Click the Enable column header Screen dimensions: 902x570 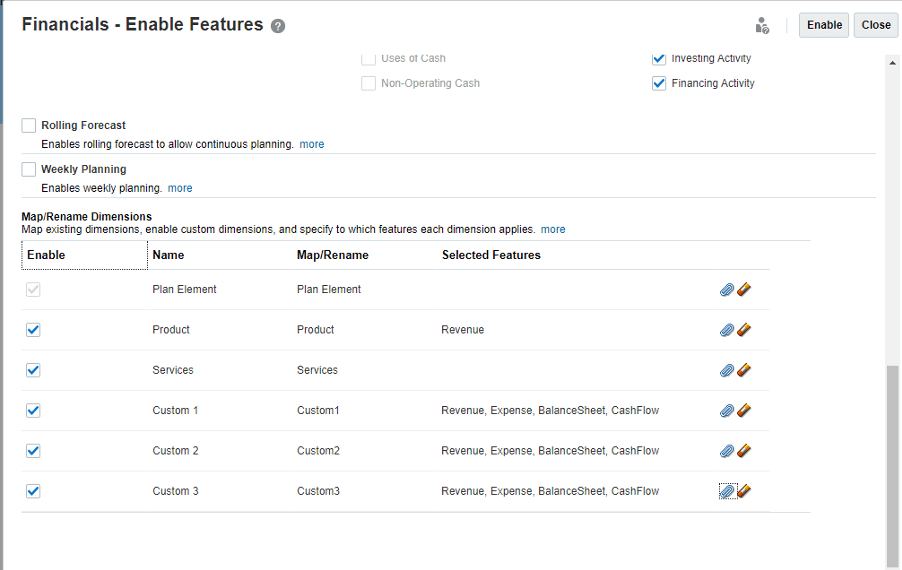(x=85, y=255)
